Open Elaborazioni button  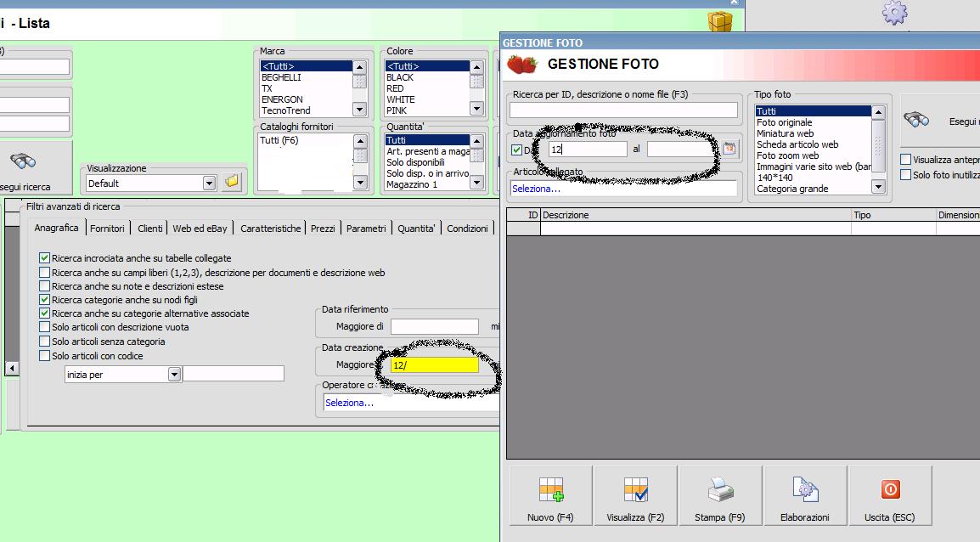pos(805,495)
